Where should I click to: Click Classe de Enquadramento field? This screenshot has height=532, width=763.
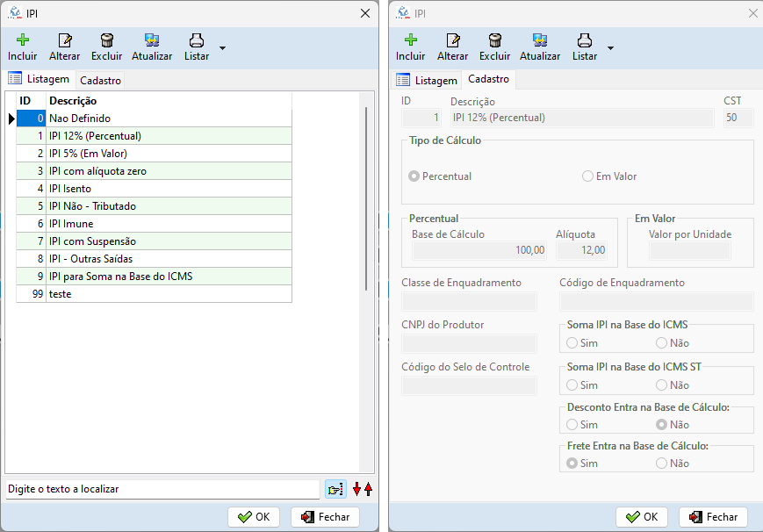(x=469, y=302)
